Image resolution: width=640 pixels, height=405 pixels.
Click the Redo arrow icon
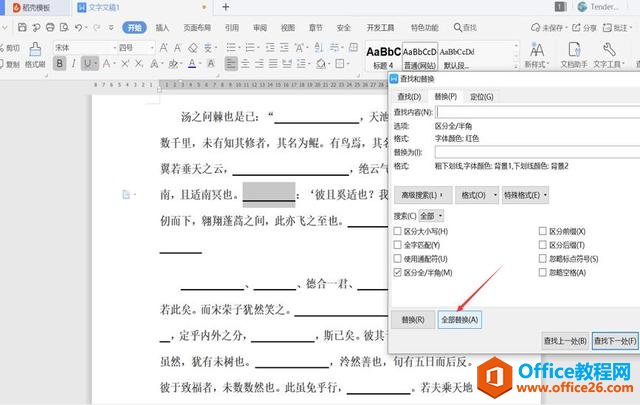[x=97, y=27]
